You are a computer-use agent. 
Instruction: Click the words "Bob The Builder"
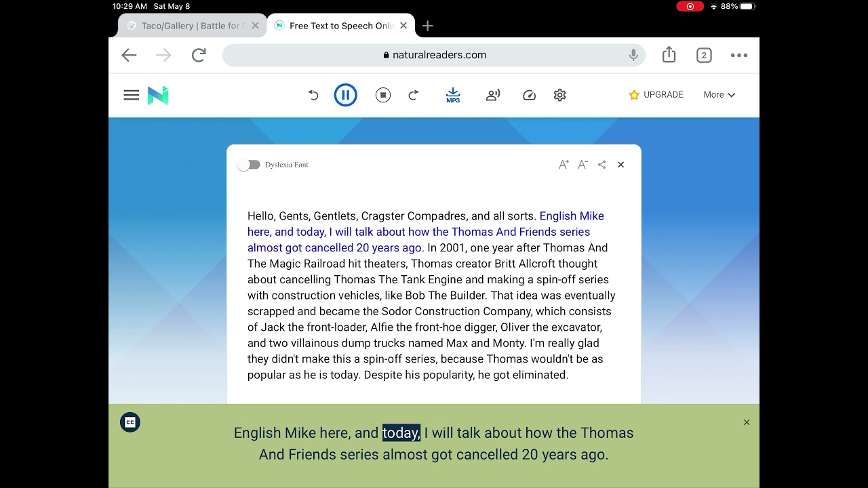[445, 296]
